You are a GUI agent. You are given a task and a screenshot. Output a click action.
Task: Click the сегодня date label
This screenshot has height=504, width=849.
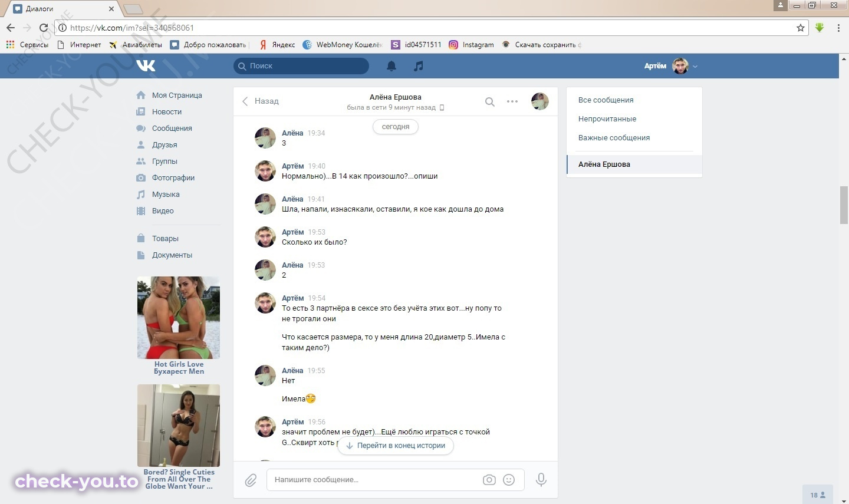point(396,127)
